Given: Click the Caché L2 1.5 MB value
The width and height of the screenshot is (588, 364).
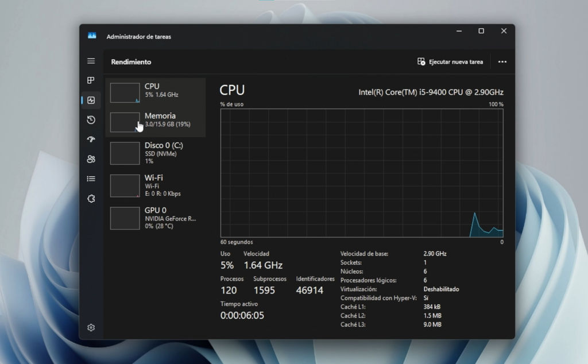Looking at the screenshot, I should [x=432, y=316].
